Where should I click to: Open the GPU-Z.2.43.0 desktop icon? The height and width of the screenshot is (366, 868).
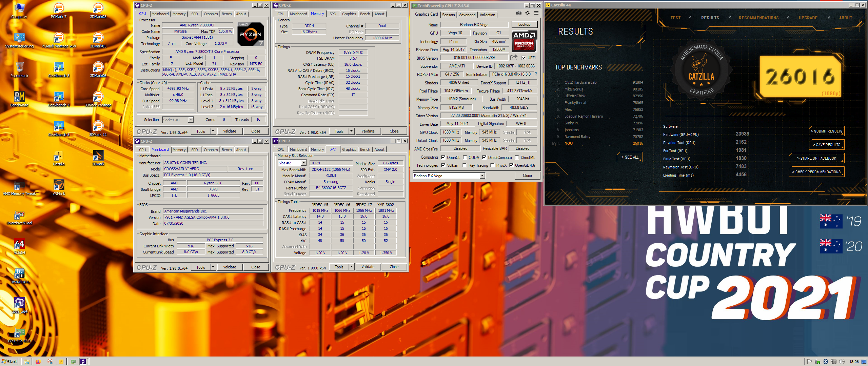[19, 334]
